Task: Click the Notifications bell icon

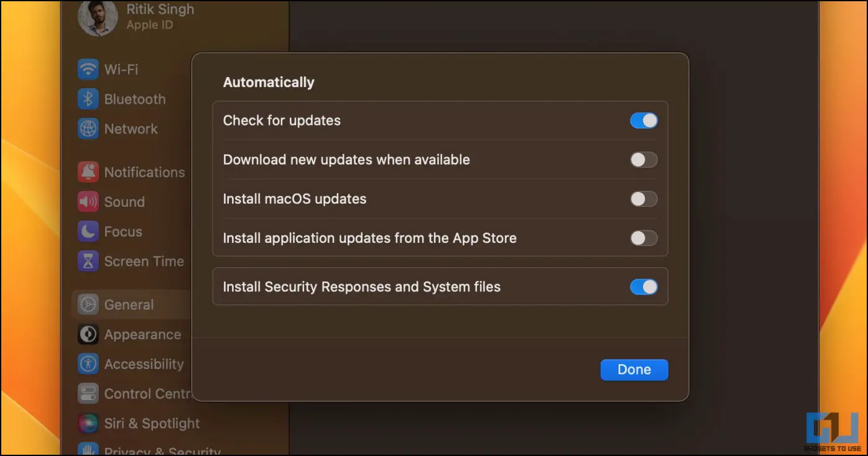Action: pyautogui.click(x=88, y=172)
